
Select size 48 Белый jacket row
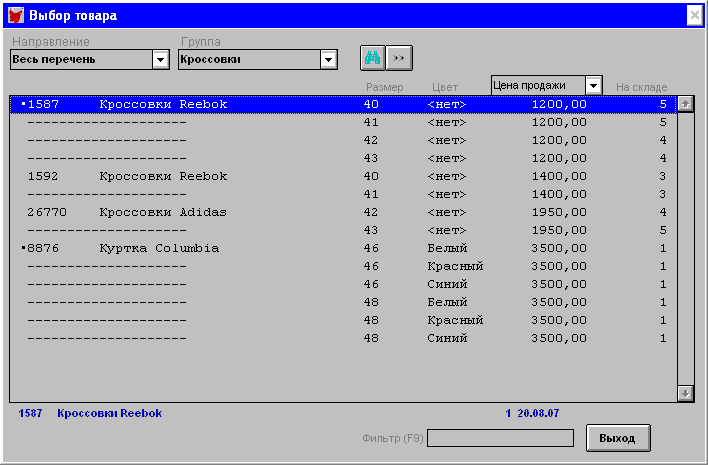click(343, 302)
